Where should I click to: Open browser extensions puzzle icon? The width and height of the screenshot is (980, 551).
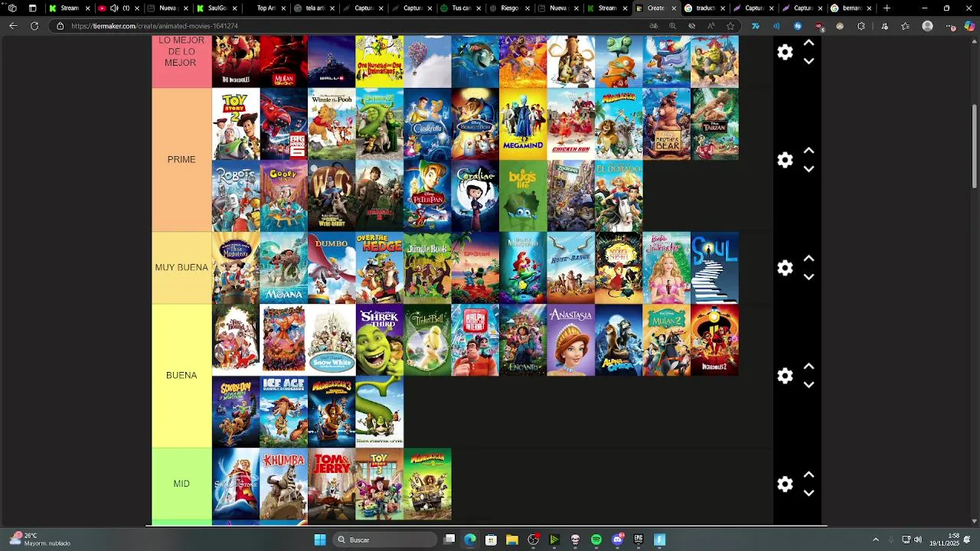click(861, 26)
